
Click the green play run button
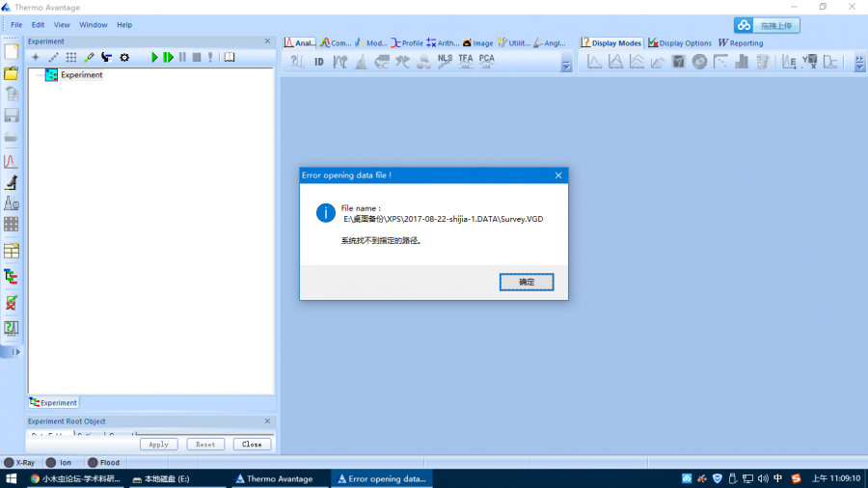(x=154, y=57)
